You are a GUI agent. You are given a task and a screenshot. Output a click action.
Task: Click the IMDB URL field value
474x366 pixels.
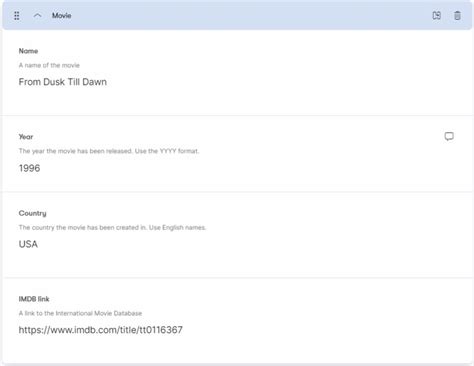[100, 330]
